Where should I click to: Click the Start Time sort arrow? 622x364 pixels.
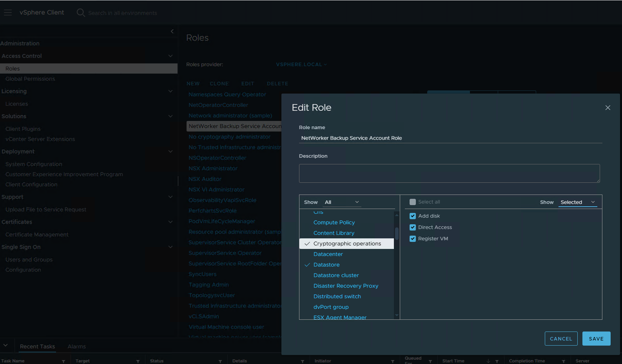pyautogui.click(x=488, y=361)
